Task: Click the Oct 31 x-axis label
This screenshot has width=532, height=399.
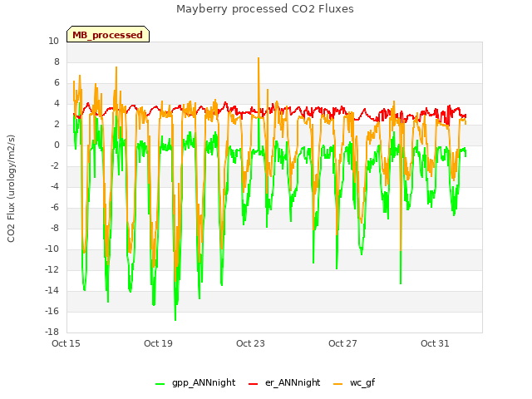Action: 435,343
